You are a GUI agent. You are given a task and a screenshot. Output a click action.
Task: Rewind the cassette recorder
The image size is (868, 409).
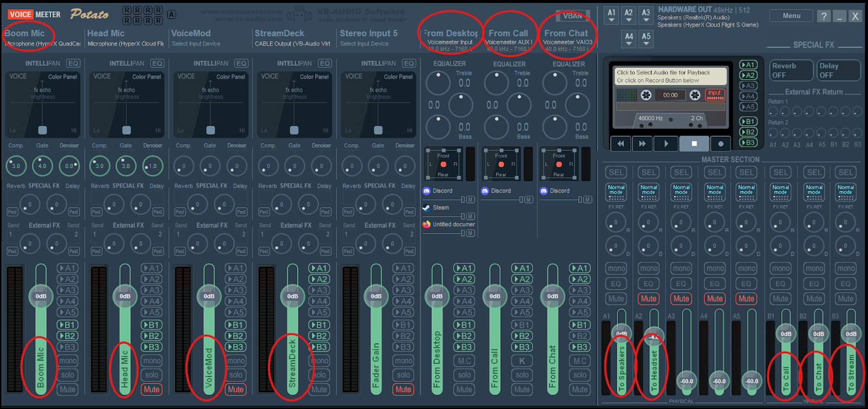pos(621,144)
